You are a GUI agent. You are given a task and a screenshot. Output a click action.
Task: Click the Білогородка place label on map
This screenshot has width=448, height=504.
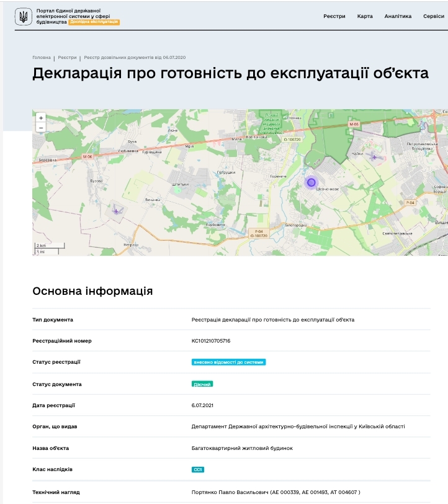click(295, 225)
